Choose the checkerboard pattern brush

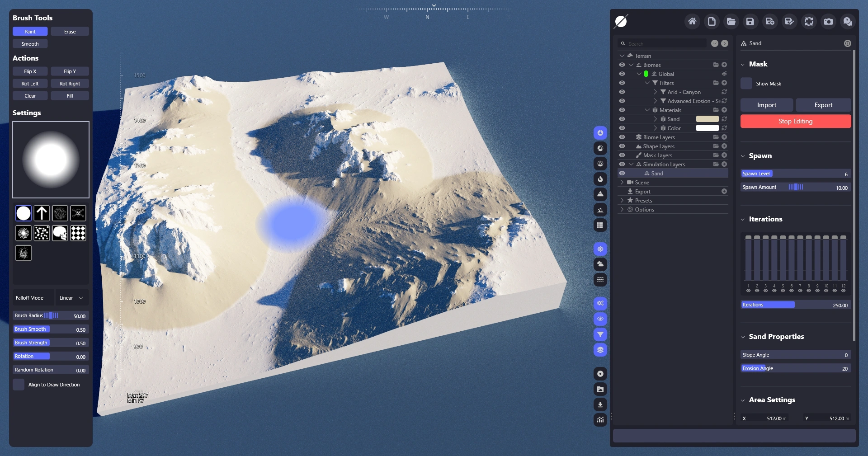(78, 233)
